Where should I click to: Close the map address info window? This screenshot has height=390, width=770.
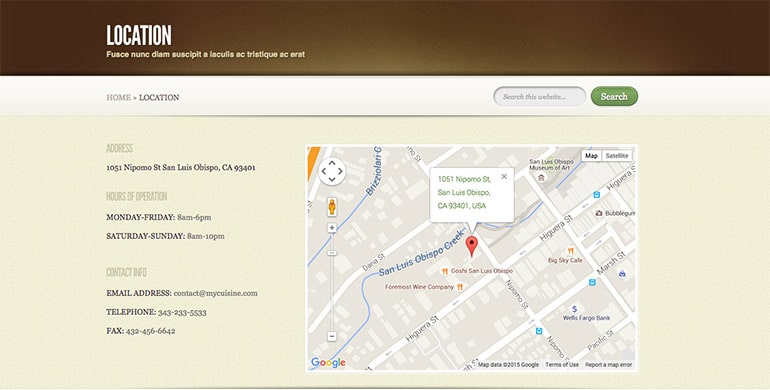504,176
